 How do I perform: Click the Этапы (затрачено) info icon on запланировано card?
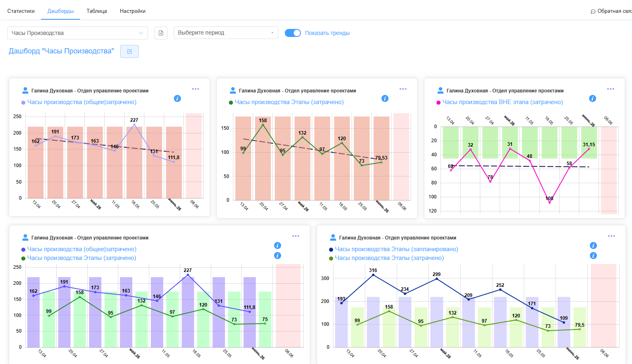(x=593, y=256)
